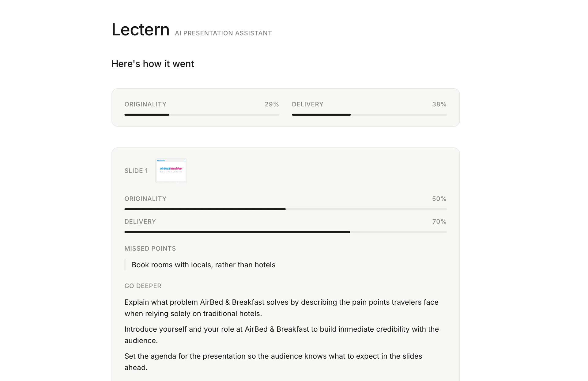The width and height of the screenshot is (588, 381).
Task: Click the MISSED POINTS section header
Action: (x=150, y=249)
